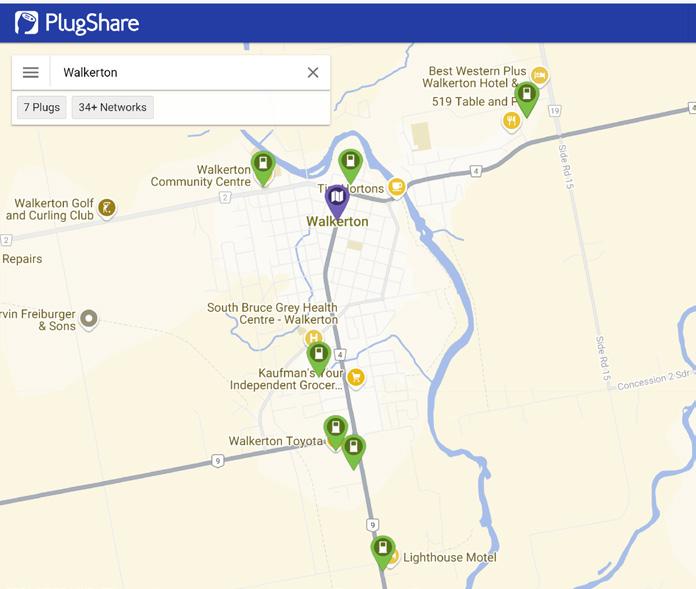Open the 7 Plugs filter
The image size is (696, 589).
tap(42, 107)
